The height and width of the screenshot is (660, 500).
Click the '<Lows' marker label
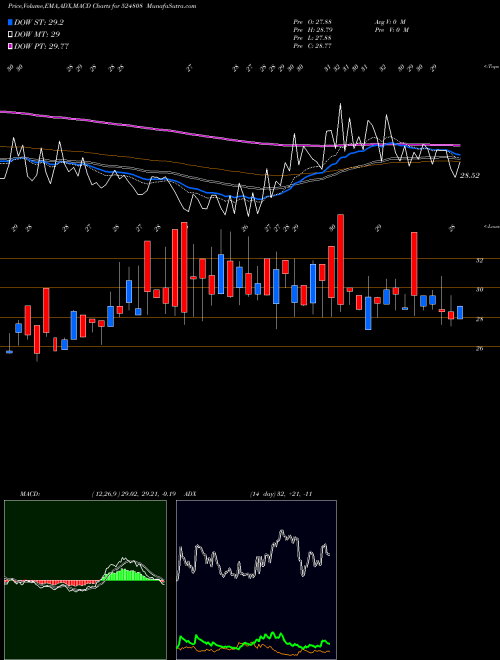pyautogui.click(x=491, y=226)
